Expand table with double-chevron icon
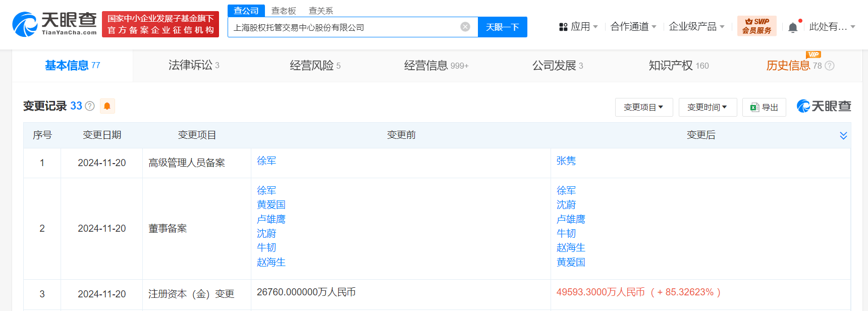The height and width of the screenshot is (311, 868). (x=843, y=135)
